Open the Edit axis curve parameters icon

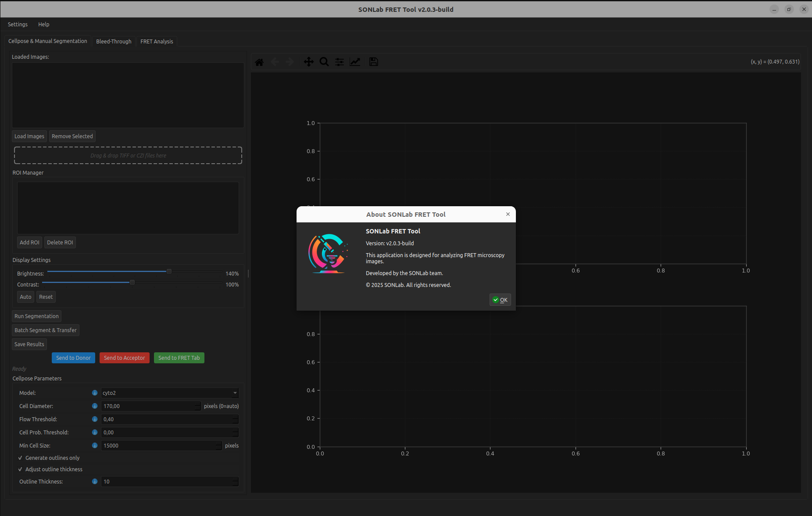tap(355, 62)
